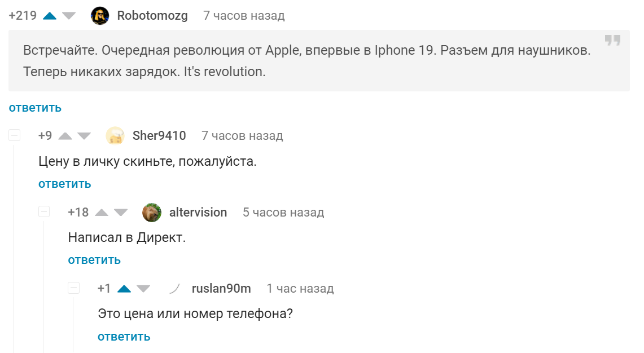Image resolution: width=644 pixels, height=353 pixels.
Task: Downvote Robotomozg's comment
Action: tap(69, 16)
